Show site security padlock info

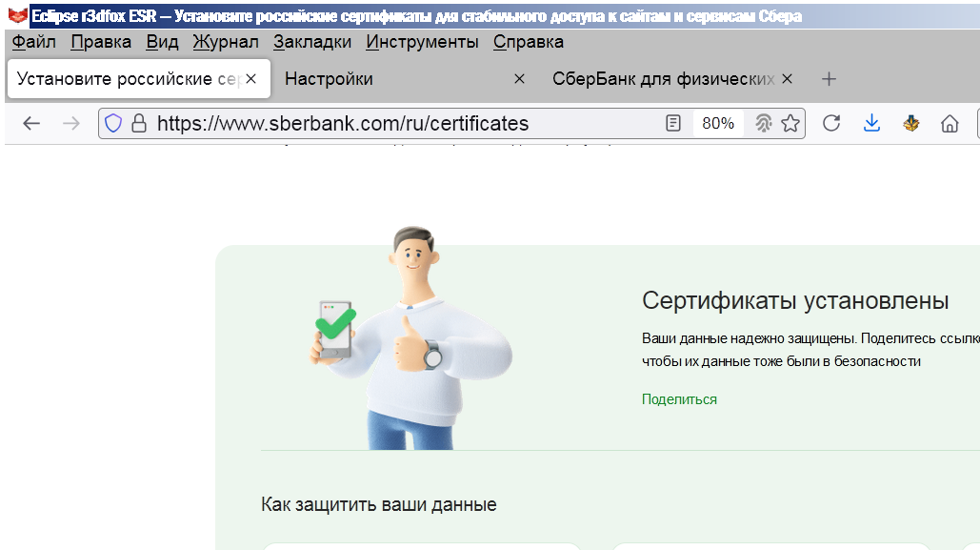[139, 123]
